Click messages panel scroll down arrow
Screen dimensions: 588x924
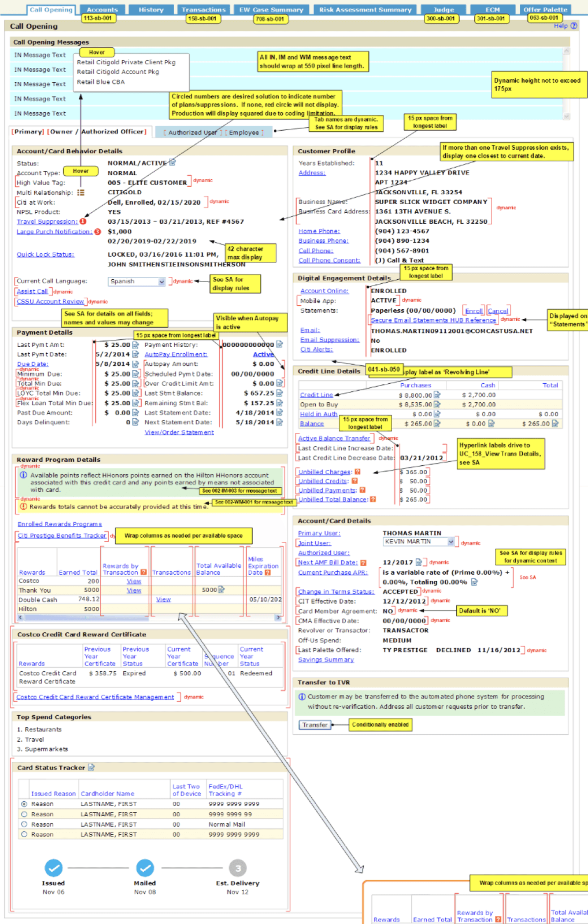pos(567,116)
